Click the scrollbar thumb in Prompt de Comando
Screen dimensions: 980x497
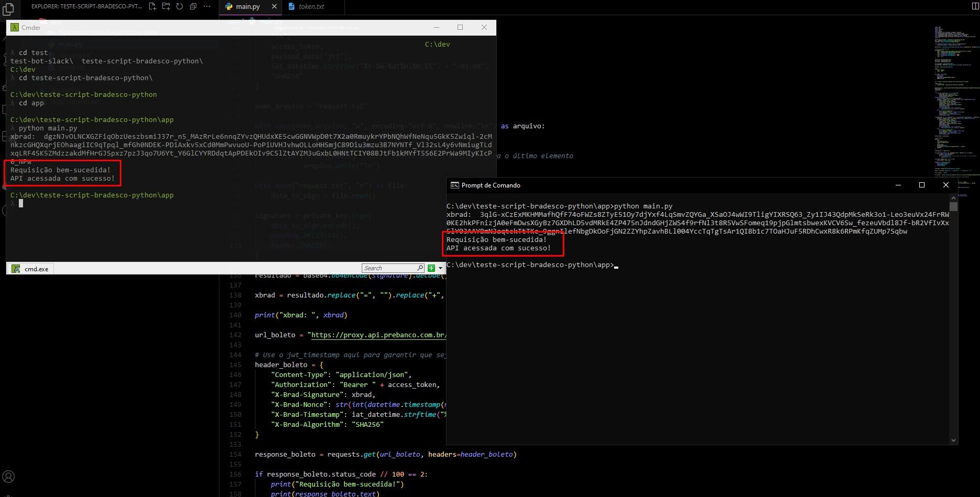coord(953,206)
